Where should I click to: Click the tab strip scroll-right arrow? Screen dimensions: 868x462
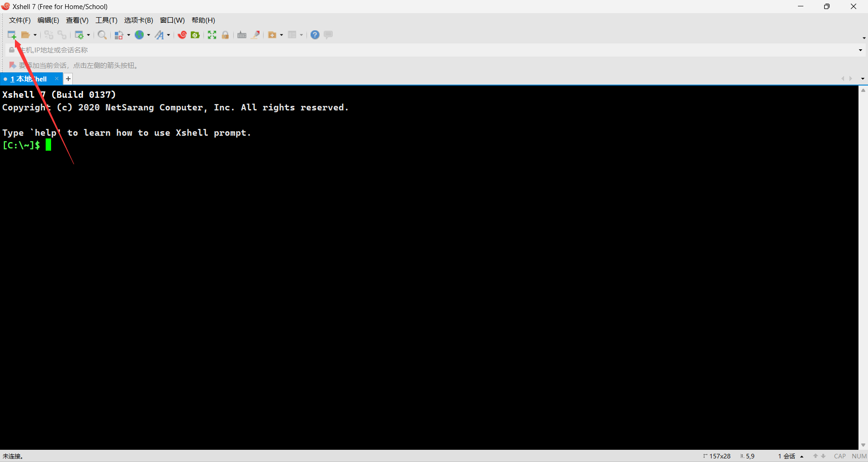coord(851,79)
